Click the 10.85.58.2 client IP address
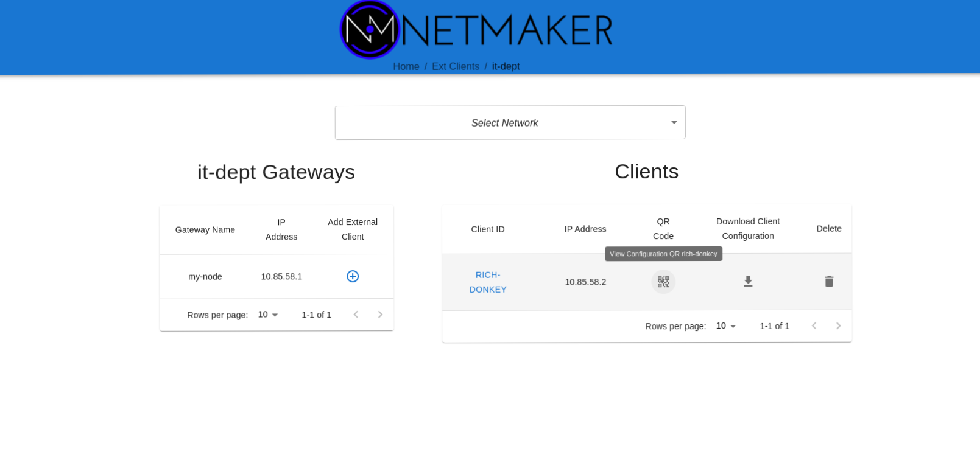This screenshot has height=449, width=980. 585,282
